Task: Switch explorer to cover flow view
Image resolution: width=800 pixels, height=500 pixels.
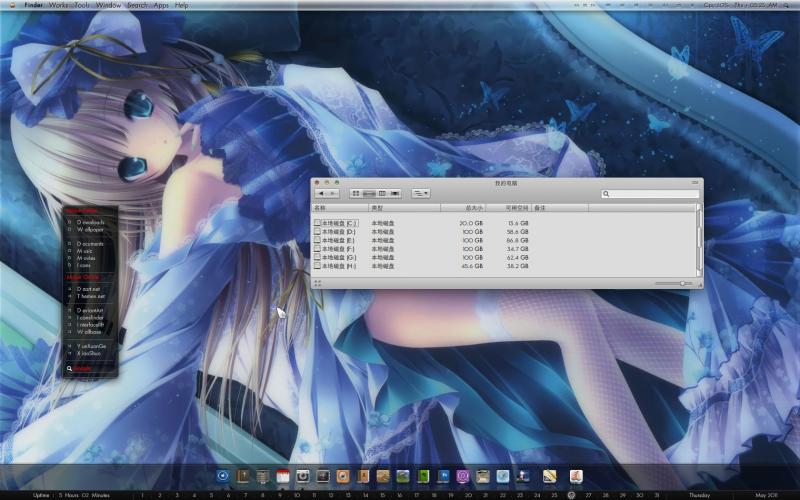Action: point(395,193)
